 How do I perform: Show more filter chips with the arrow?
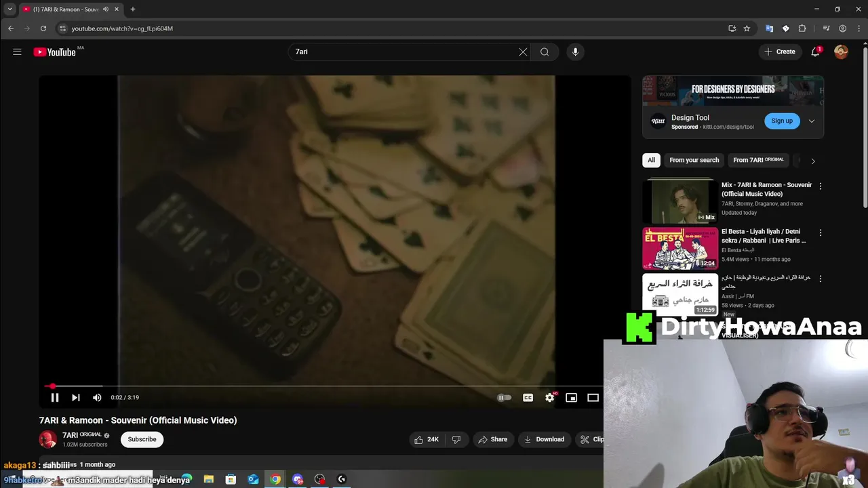coord(812,161)
